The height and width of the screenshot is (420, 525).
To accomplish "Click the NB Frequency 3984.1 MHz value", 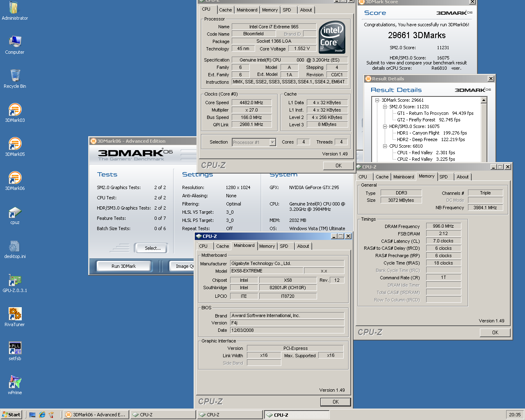I will (485, 208).
